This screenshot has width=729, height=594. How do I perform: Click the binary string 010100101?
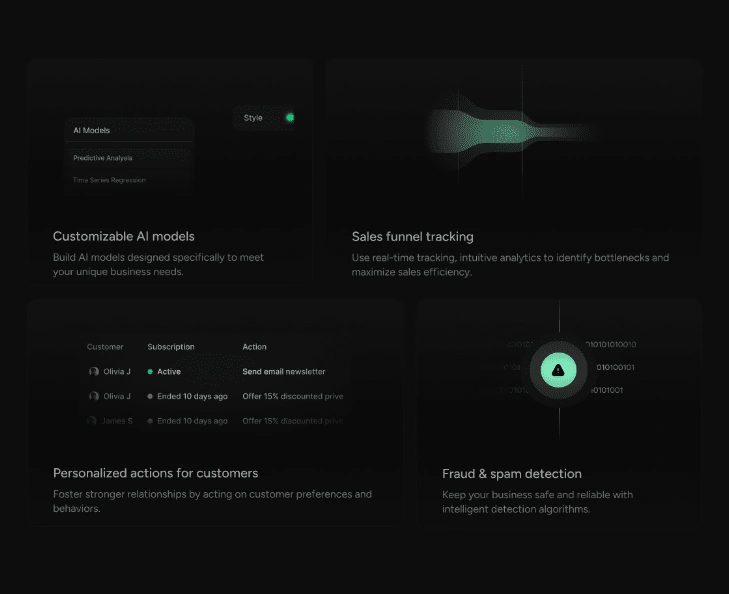pos(616,367)
